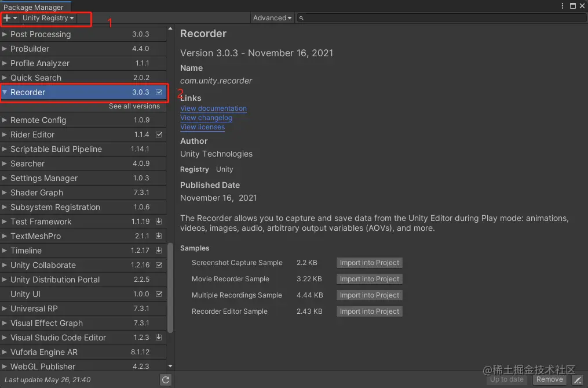Click the Recorder title heading
588x388 pixels.
pos(203,34)
